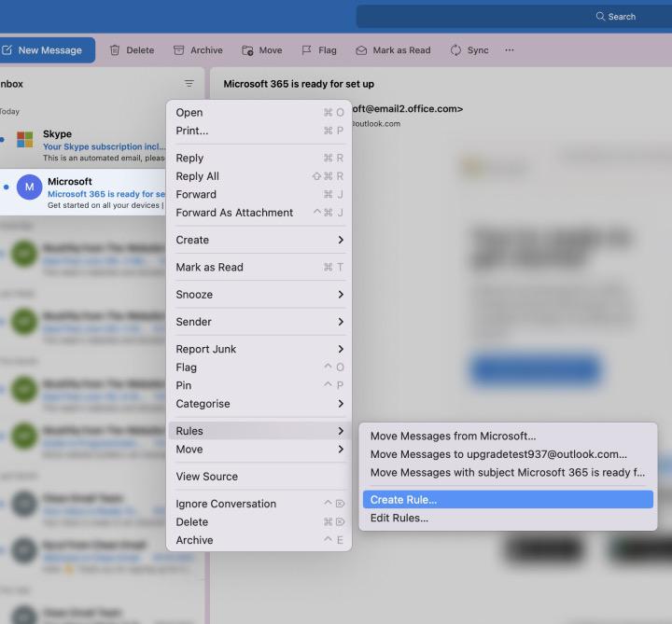The image size is (672, 624).
Task: Click the New Message button
Action: pos(47,50)
